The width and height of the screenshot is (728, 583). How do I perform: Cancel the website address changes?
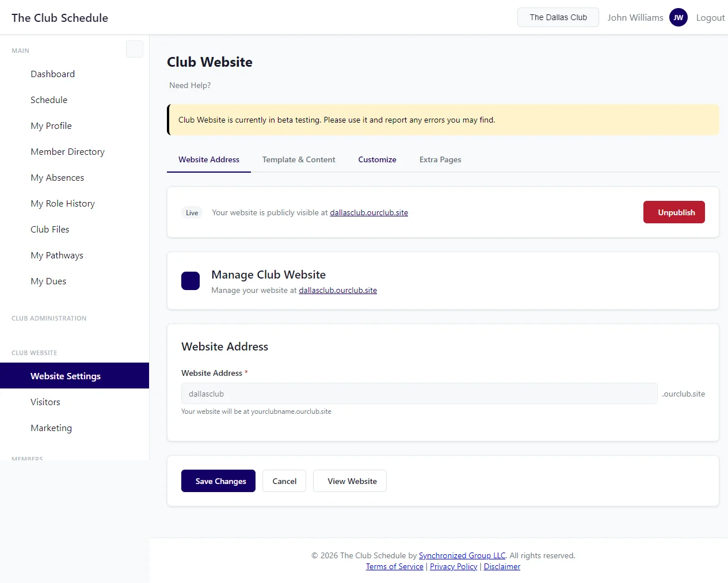pyautogui.click(x=284, y=481)
